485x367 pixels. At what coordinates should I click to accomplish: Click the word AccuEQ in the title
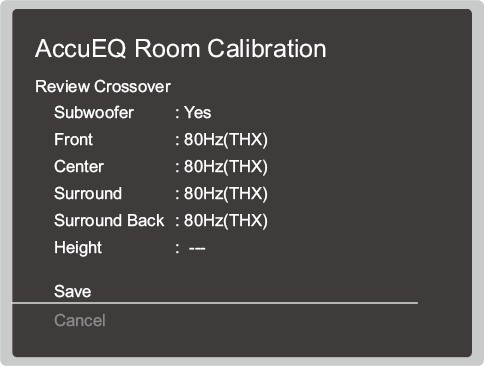click(80, 49)
